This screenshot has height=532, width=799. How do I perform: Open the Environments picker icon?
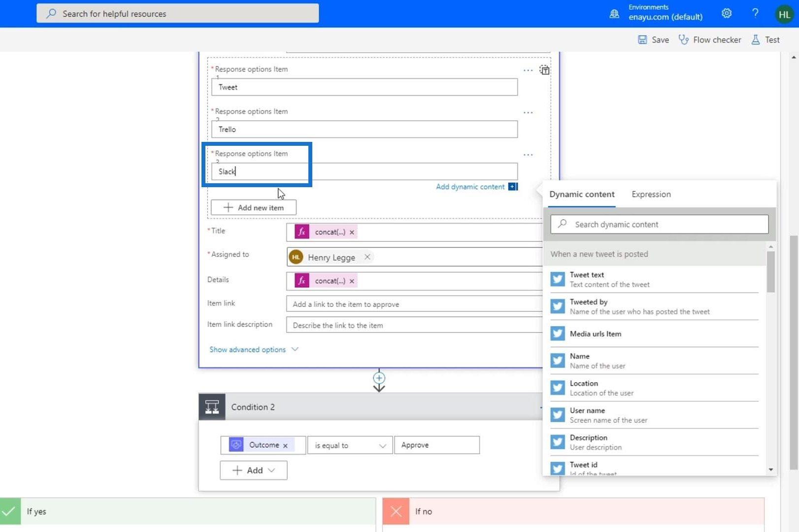click(614, 14)
